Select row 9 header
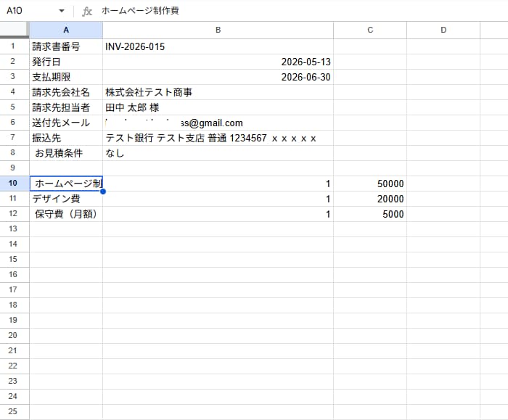 pos(13,168)
